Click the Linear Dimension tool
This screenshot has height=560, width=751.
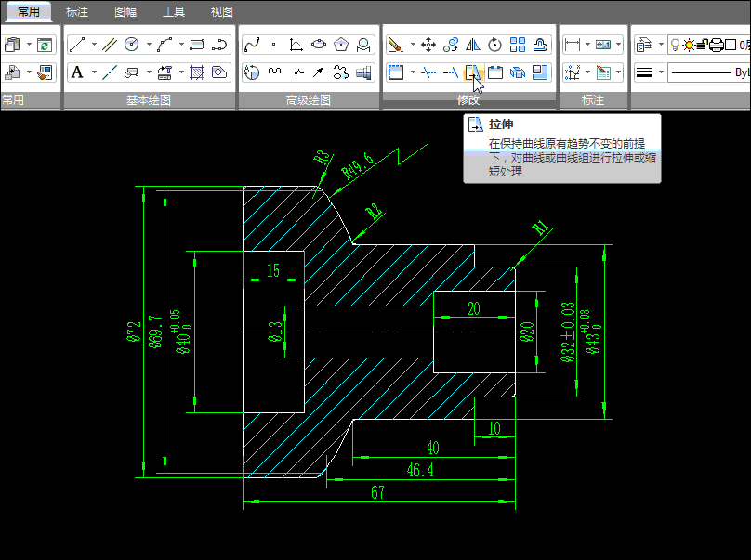pos(572,45)
